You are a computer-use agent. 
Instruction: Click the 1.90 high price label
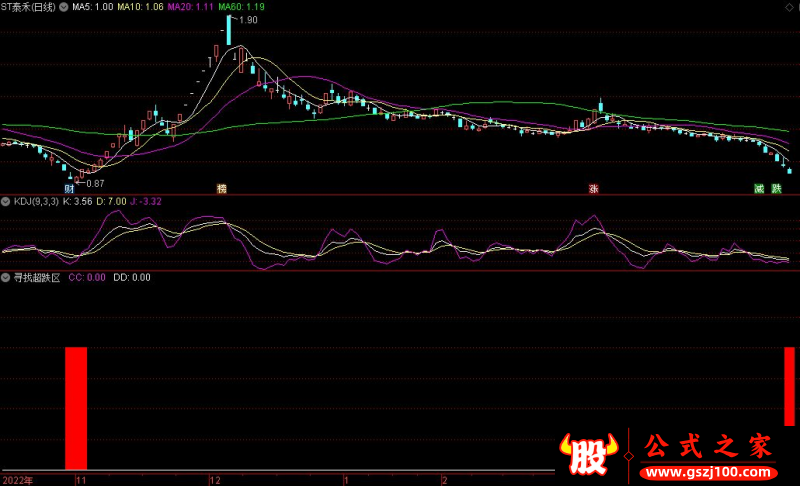click(247, 20)
